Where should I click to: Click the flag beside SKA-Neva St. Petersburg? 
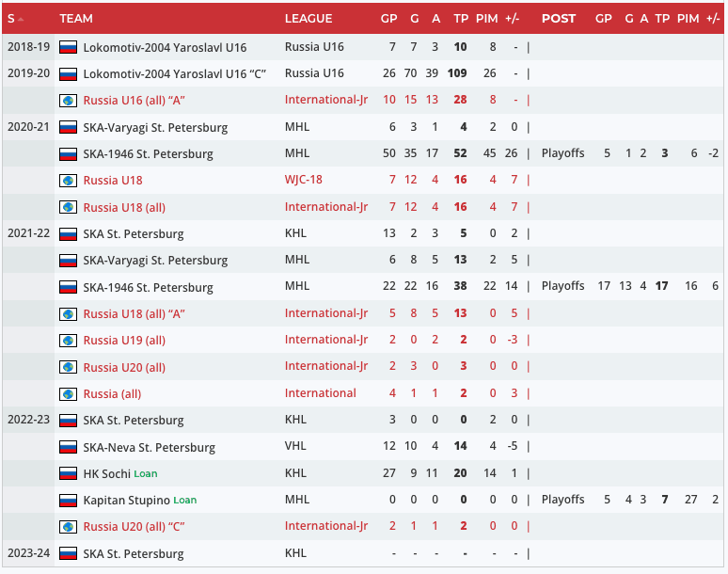pyautogui.click(x=68, y=448)
